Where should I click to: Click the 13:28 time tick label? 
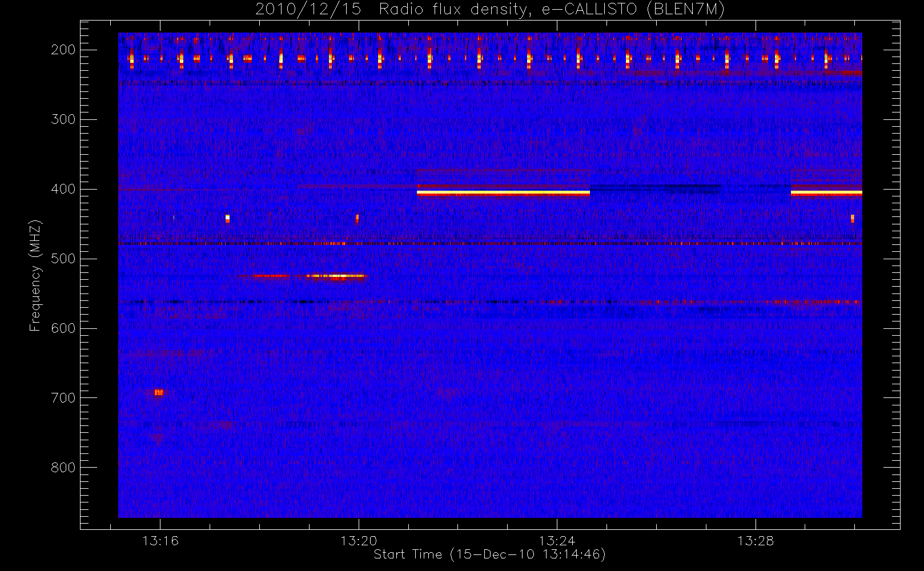[x=755, y=541]
